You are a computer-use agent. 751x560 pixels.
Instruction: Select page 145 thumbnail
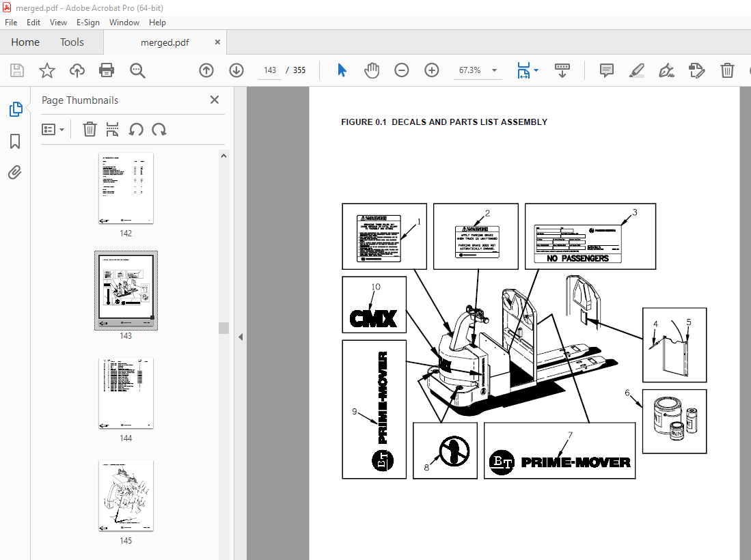click(x=126, y=495)
